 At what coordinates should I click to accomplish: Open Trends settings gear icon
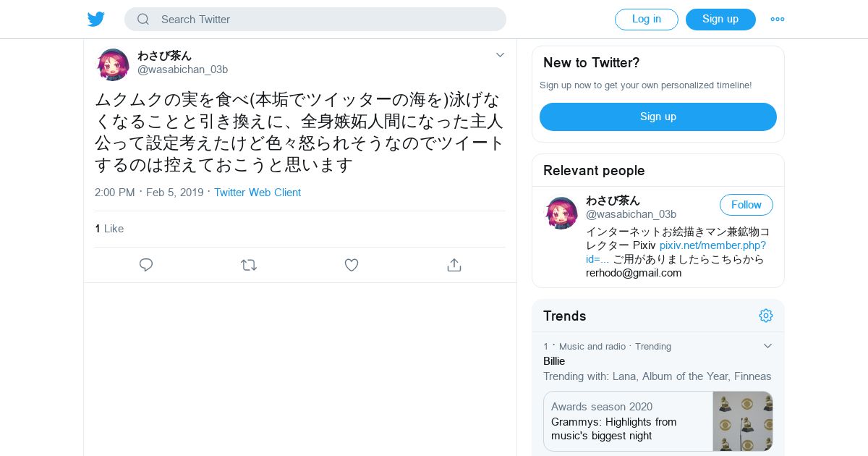tap(766, 316)
